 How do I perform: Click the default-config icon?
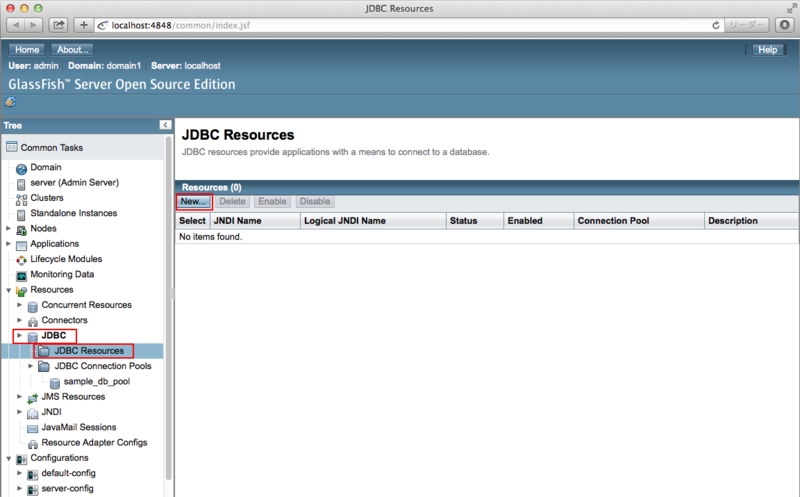pos(33,475)
